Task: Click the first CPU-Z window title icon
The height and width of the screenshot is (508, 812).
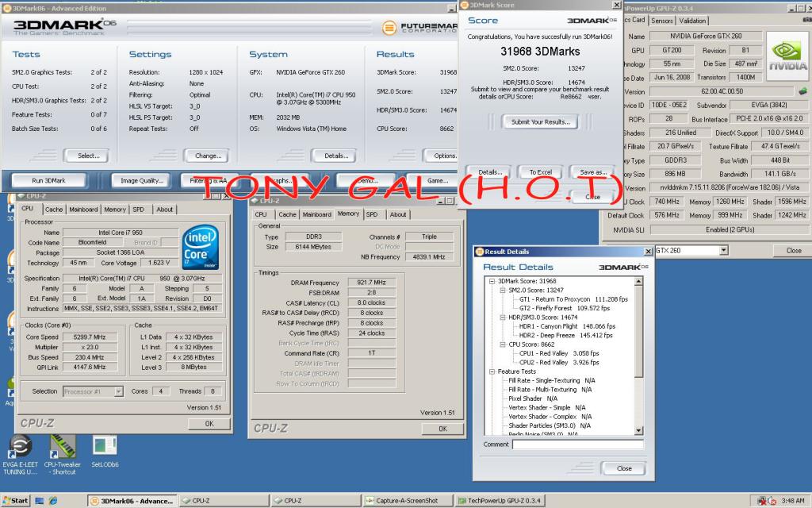Action: point(21,196)
